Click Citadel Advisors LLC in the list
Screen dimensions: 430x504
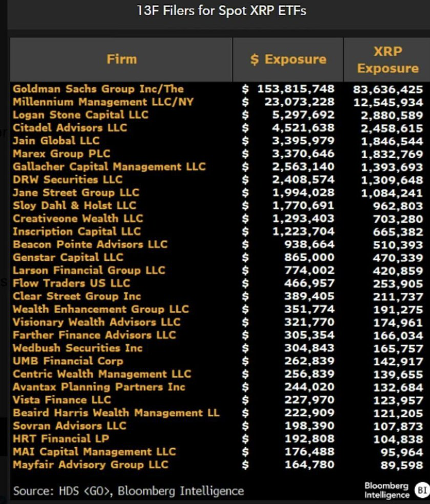pyautogui.click(x=70, y=128)
